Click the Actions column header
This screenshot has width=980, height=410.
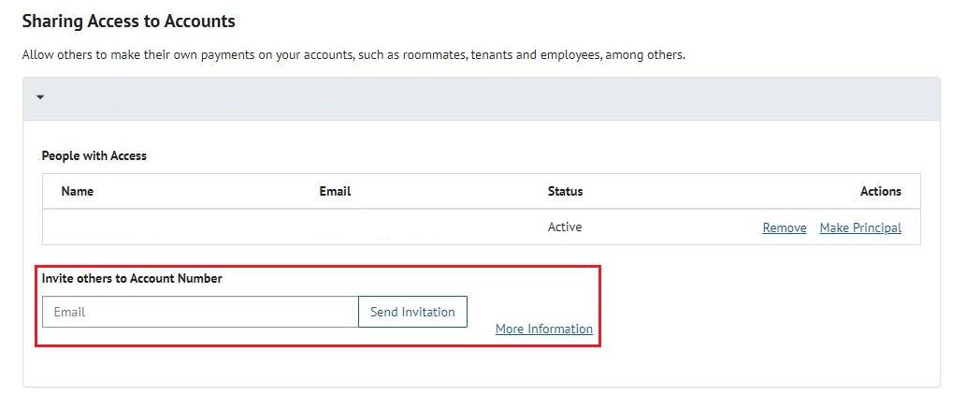880,191
